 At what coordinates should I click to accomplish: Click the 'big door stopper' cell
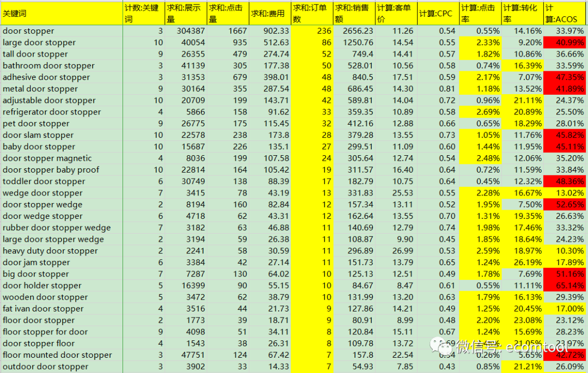point(62,274)
